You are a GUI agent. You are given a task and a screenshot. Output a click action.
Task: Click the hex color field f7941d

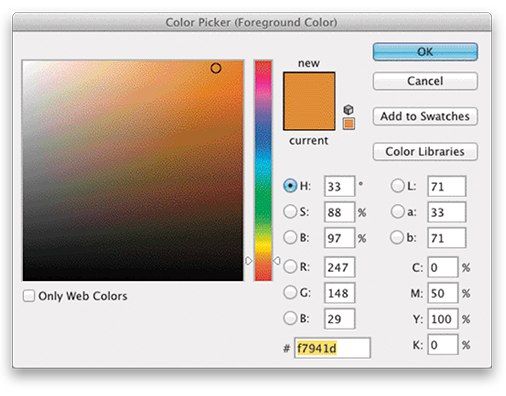coord(332,348)
